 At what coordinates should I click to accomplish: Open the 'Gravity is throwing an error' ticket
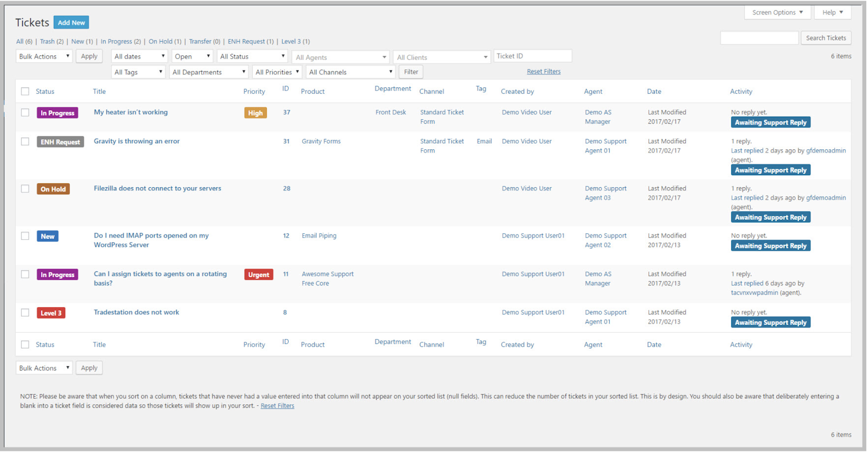click(137, 141)
